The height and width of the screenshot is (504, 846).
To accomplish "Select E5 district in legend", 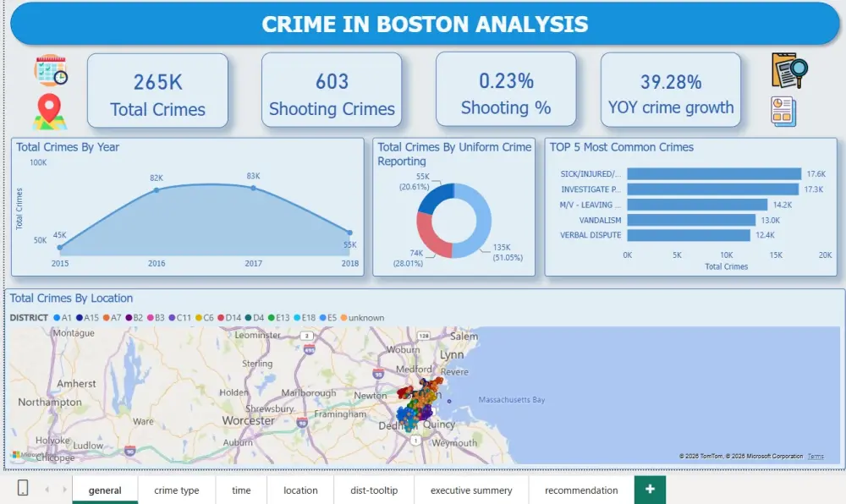I will pyautogui.click(x=328, y=318).
